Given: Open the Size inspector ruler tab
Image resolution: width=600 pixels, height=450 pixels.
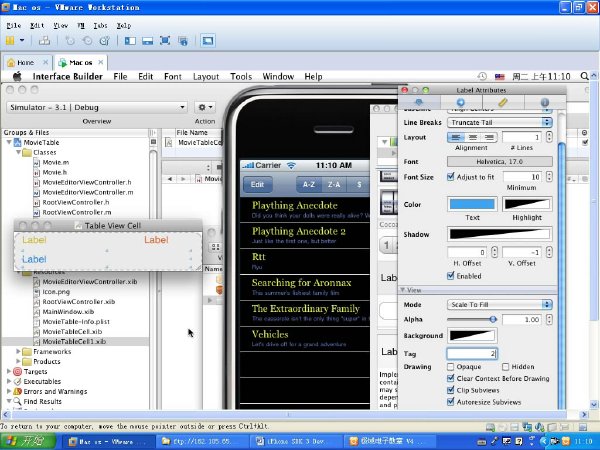Looking at the screenshot, I should pyautogui.click(x=503, y=102).
